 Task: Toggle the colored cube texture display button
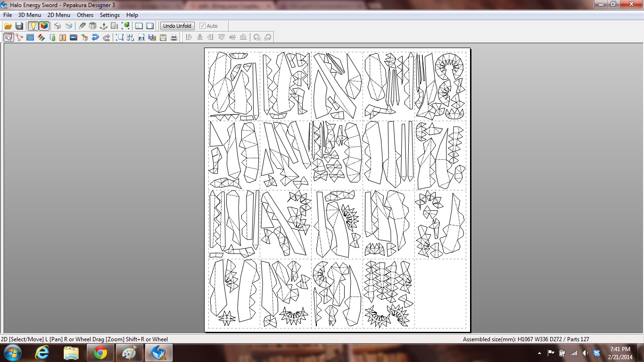pos(44,26)
